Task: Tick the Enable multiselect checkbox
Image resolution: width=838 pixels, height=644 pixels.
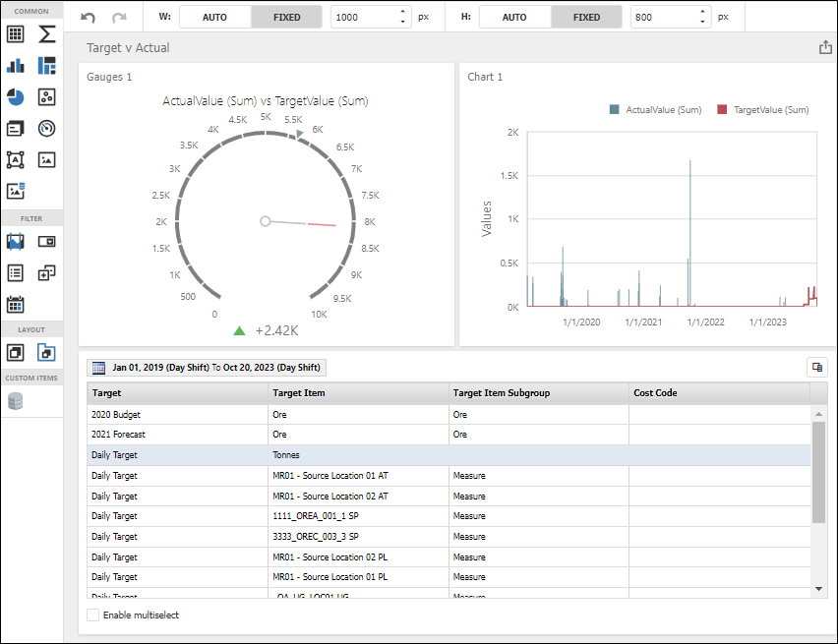Action: 93,615
